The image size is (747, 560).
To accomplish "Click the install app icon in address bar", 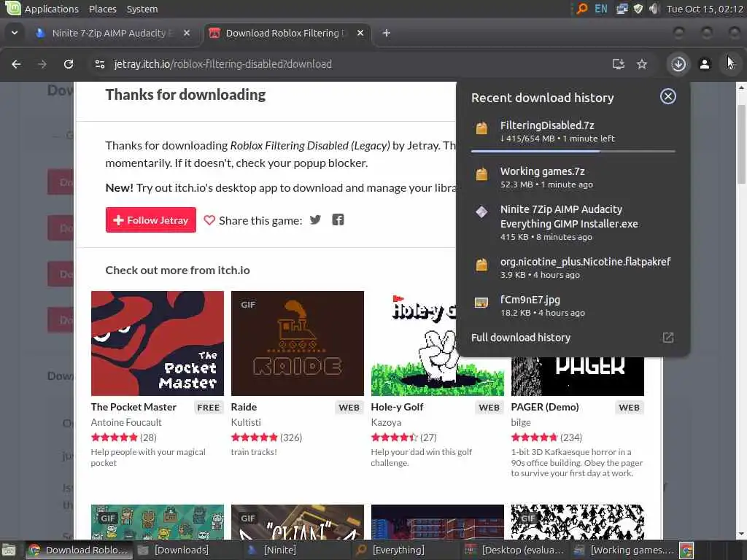I will pyautogui.click(x=619, y=64).
